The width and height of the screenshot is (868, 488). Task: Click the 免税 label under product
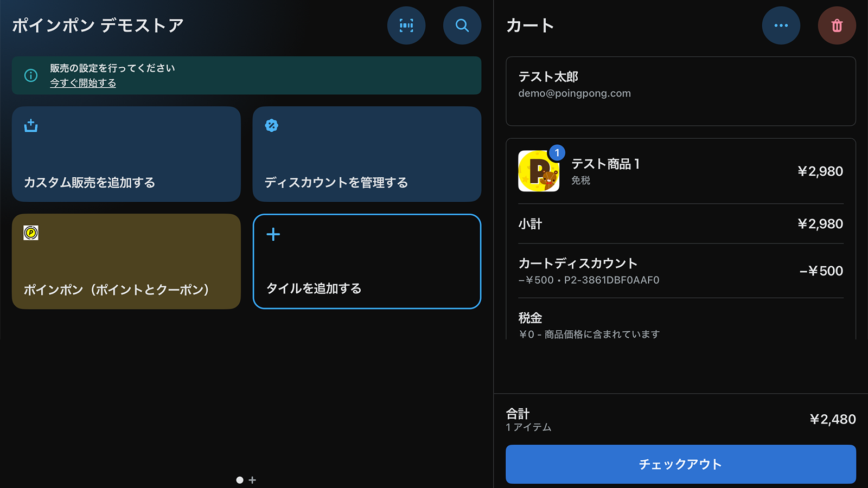tap(580, 181)
